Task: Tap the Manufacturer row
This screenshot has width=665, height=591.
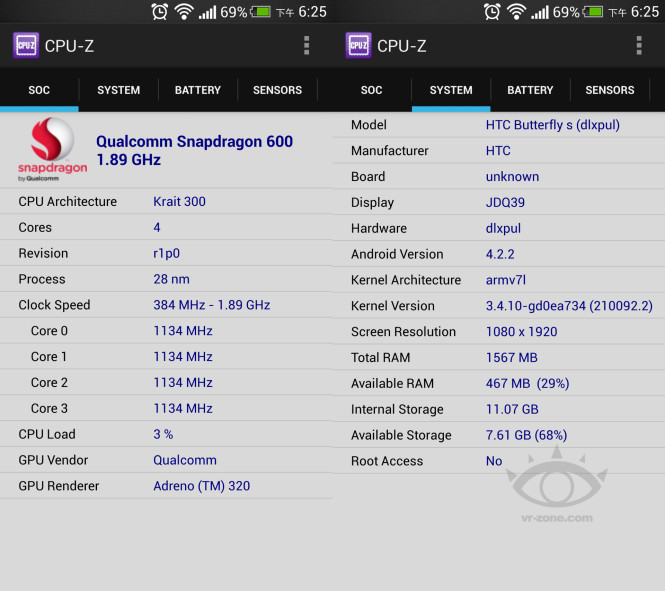Action: 499,151
